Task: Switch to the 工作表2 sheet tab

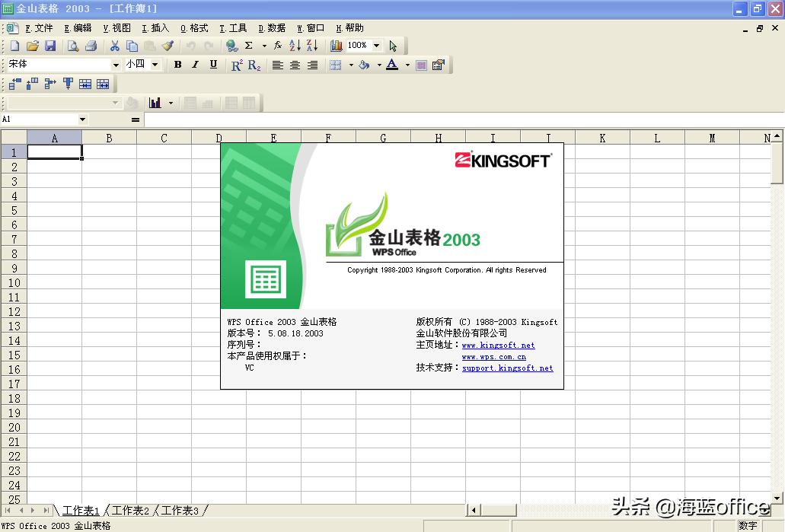Action: (130, 511)
